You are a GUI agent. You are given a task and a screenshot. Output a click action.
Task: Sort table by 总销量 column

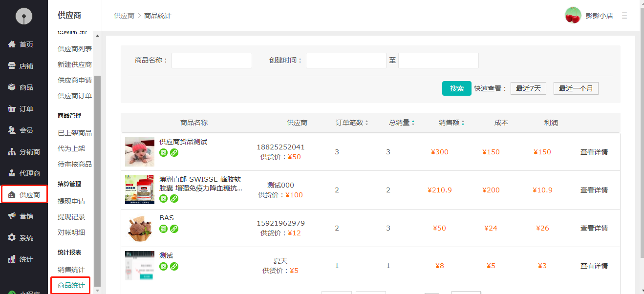413,123
